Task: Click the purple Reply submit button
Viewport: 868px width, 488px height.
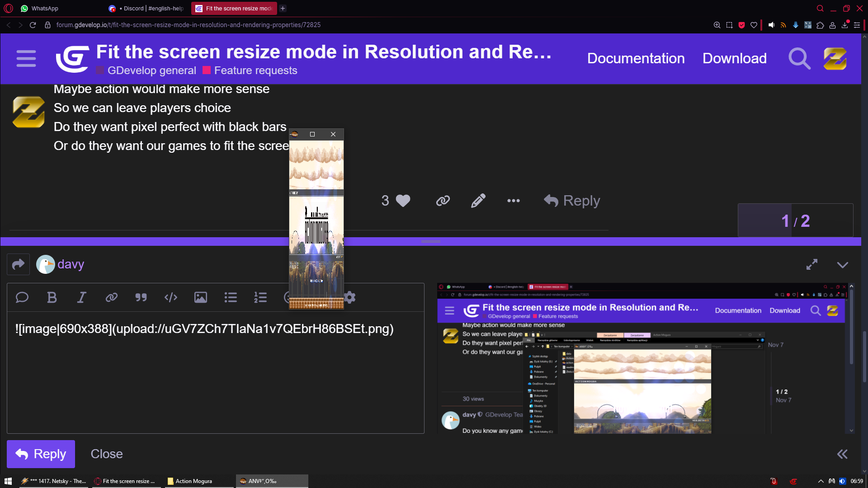Action: click(41, 454)
